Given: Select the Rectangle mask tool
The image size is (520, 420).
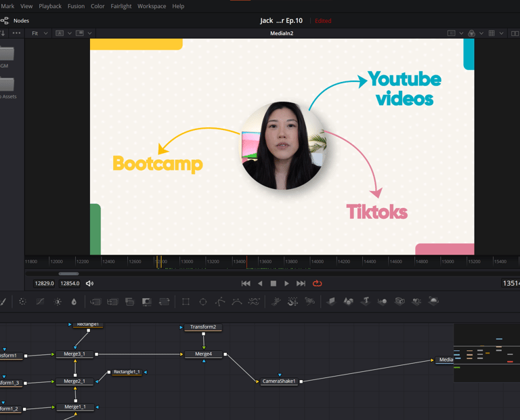Looking at the screenshot, I should (x=186, y=301).
